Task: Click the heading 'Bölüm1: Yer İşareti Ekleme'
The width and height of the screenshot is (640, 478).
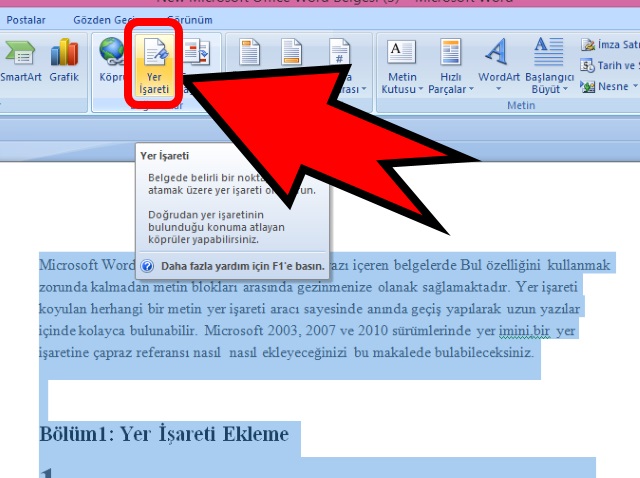Action: point(164,434)
